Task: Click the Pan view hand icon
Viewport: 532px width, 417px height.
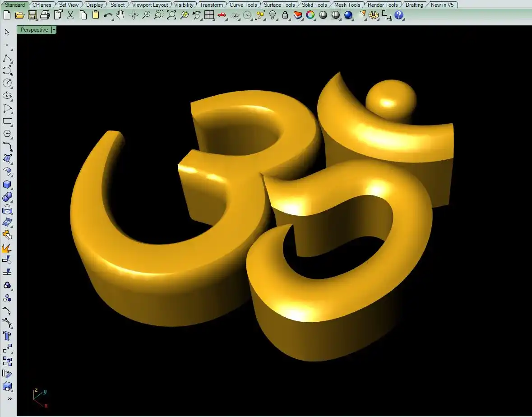Action: tap(120, 15)
